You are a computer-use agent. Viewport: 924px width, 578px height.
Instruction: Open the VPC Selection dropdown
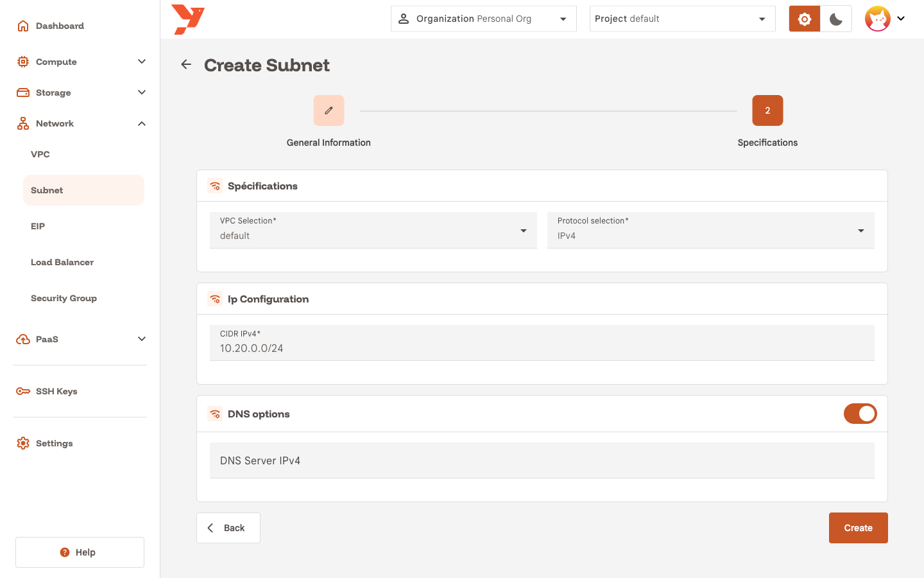click(x=373, y=230)
